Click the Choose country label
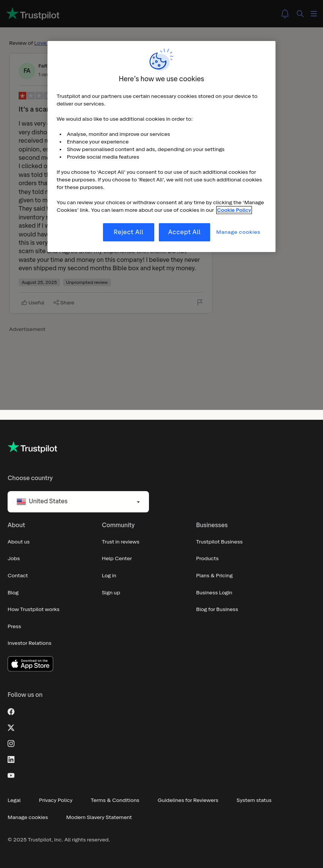The width and height of the screenshot is (323, 868). [30, 478]
